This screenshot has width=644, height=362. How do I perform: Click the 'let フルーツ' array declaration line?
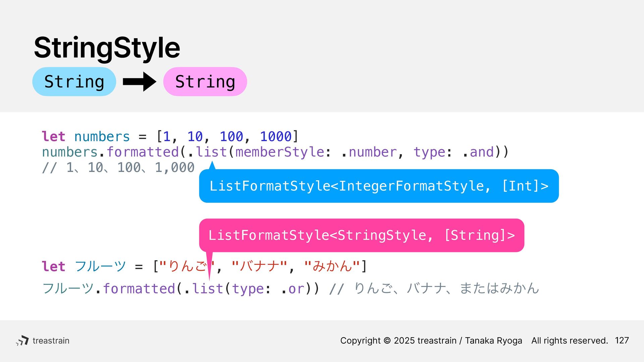click(205, 266)
